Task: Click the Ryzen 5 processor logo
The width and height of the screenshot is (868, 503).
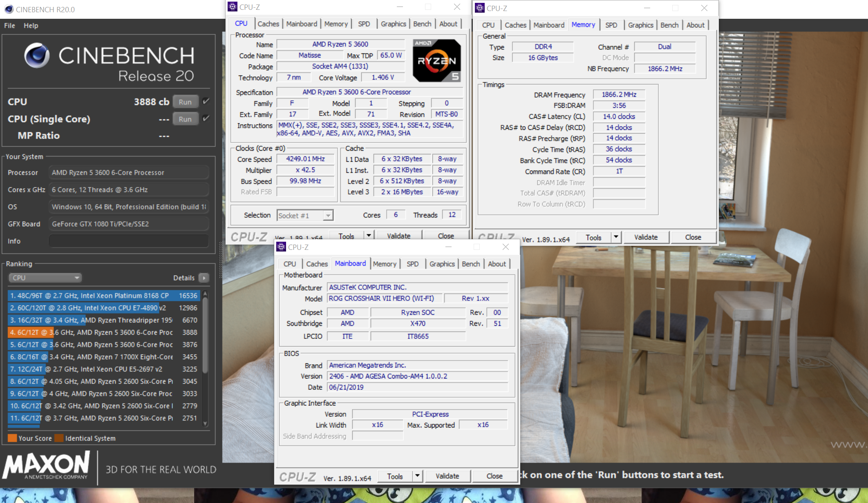Action: 436,60
